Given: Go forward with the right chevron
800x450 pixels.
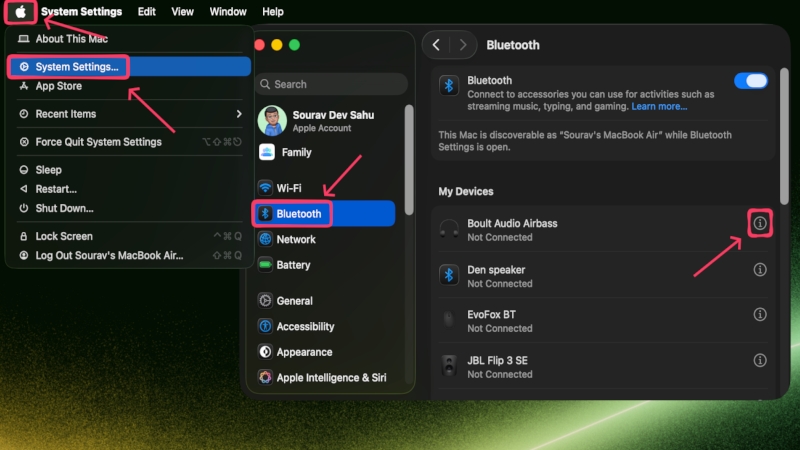Looking at the screenshot, I should [x=463, y=45].
